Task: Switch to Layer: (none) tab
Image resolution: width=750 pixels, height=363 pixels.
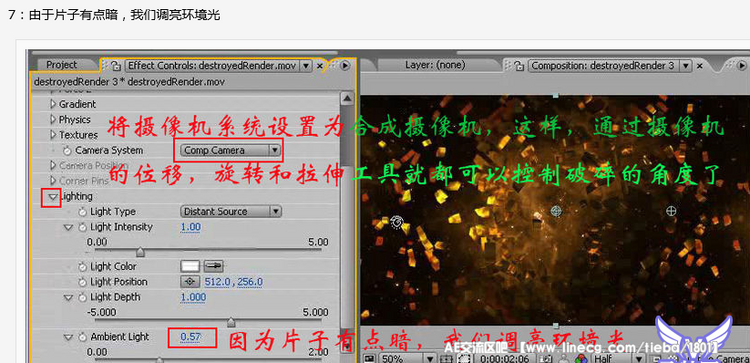Action: [x=435, y=65]
